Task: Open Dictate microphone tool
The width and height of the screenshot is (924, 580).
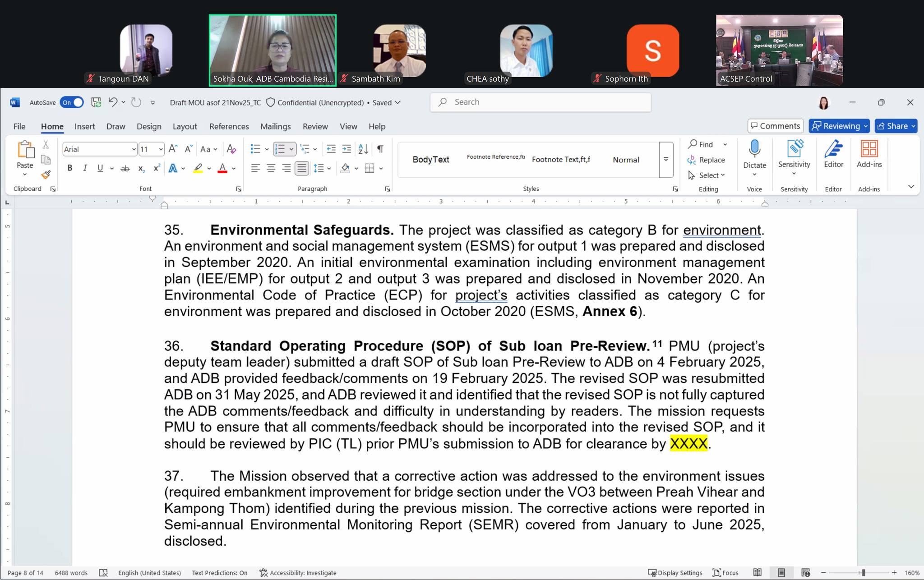Action: point(754,150)
